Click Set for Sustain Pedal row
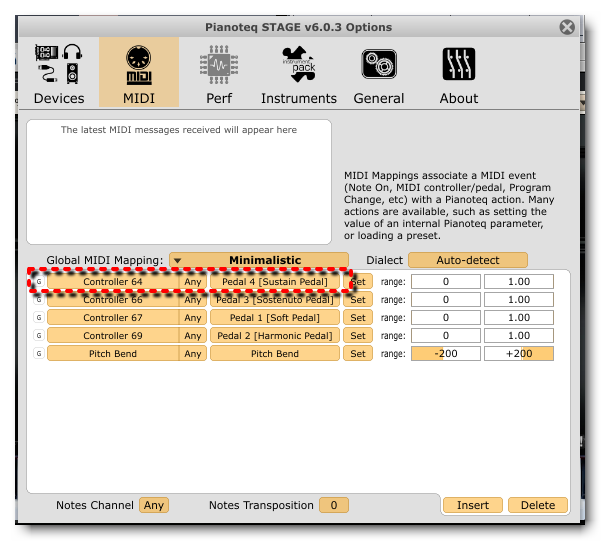The height and width of the screenshot is (552, 612). click(358, 281)
